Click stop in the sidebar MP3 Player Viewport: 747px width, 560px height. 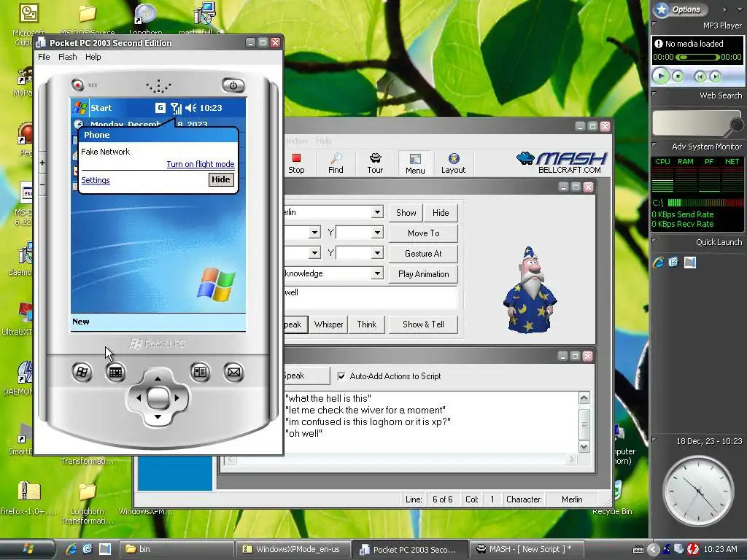[x=678, y=76]
